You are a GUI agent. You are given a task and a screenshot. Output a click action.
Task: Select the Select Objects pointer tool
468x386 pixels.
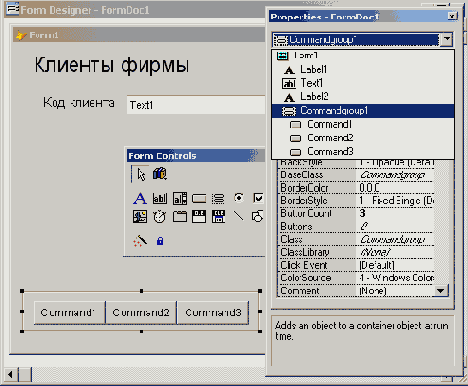coord(141,174)
